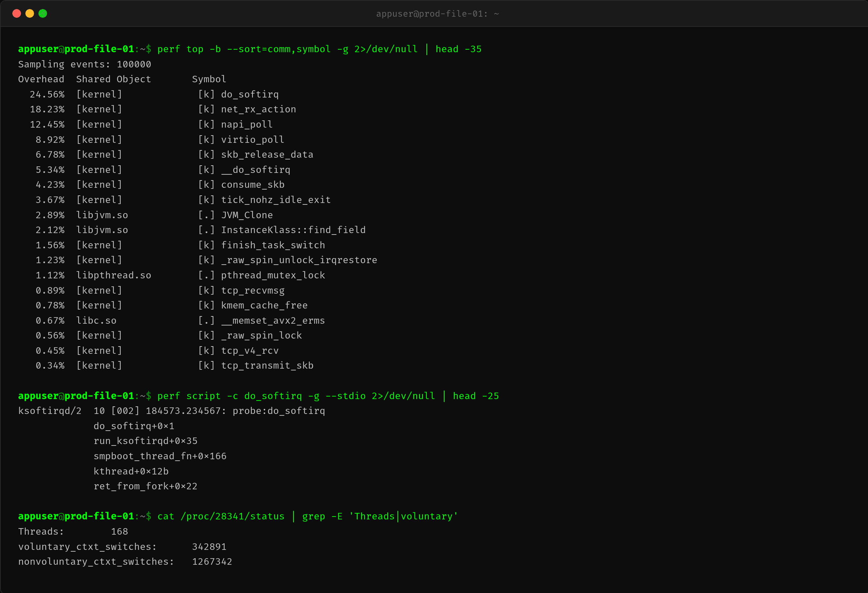Click the 'Overhead' column header
868x593 pixels.
41,79
